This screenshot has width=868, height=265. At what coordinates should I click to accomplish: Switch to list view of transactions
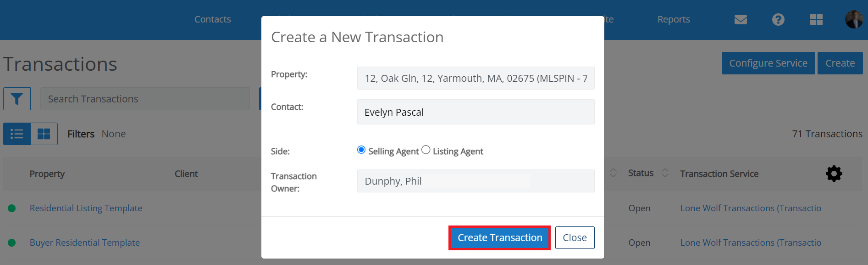(17, 134)
